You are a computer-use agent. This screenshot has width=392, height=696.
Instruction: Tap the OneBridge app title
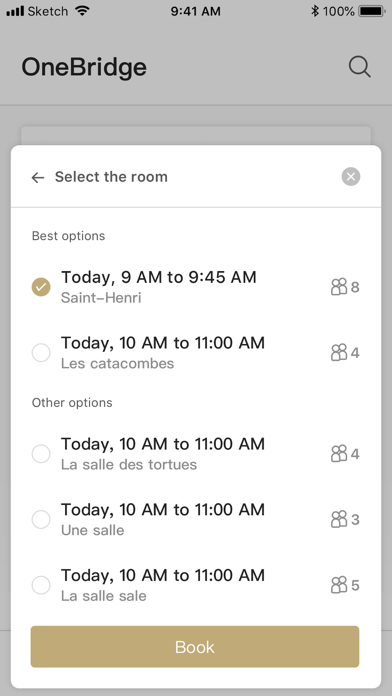click(x=84, y=67)
